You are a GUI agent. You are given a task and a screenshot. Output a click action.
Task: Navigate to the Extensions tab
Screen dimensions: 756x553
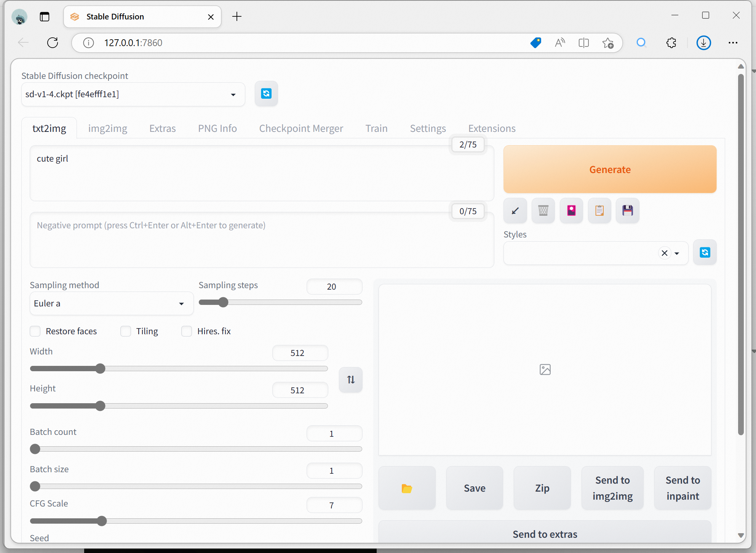pos(492,128)
